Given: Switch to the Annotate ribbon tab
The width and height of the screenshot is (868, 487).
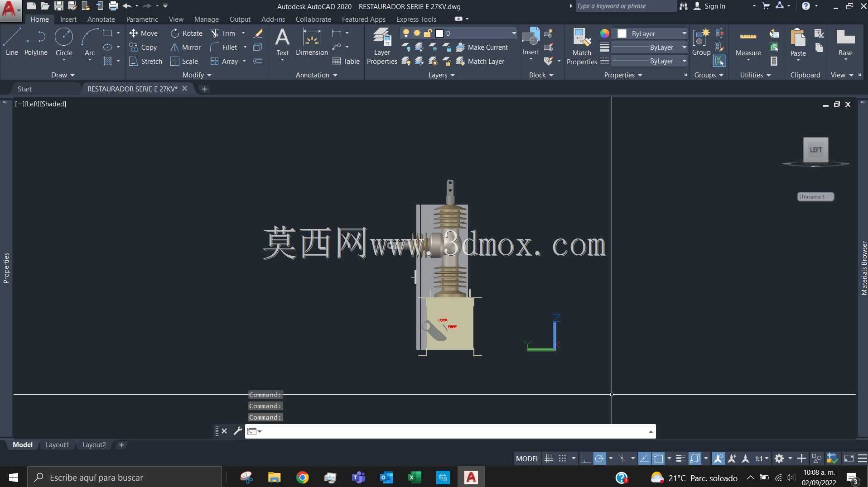Looking at the screenshot, I should (x=101, y=19).
